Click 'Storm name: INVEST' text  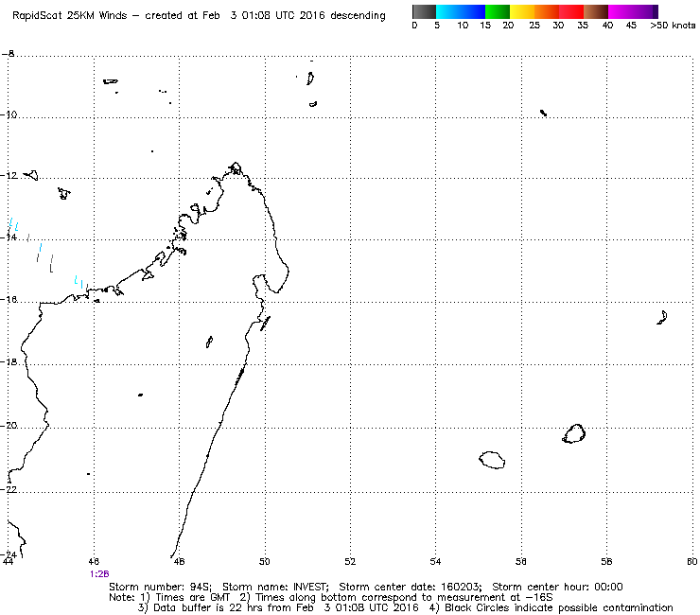click(275, 587)
